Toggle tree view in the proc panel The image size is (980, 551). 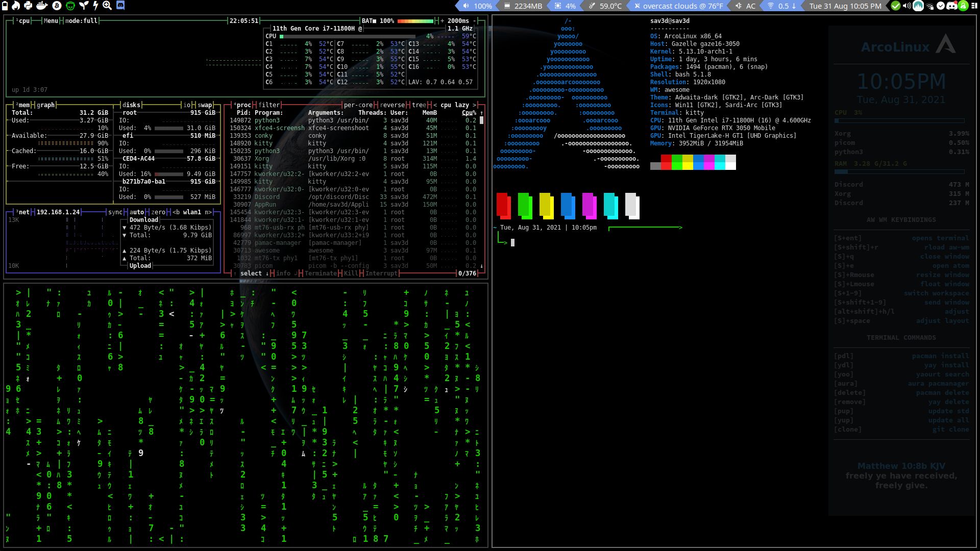pos(418,105)
